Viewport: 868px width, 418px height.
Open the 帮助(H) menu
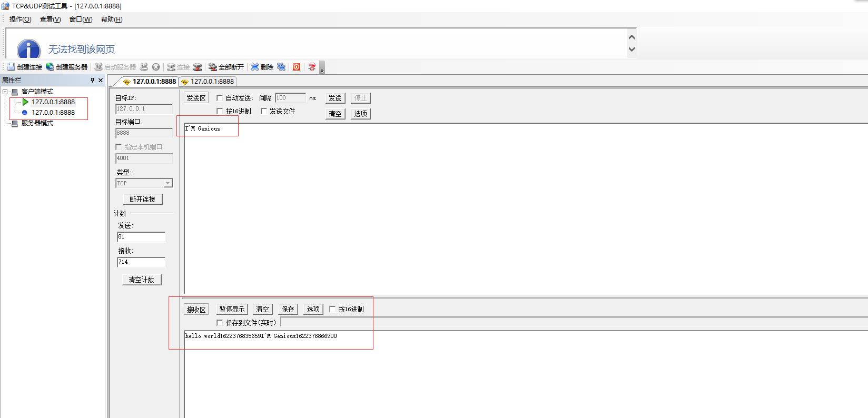[112, 19]
